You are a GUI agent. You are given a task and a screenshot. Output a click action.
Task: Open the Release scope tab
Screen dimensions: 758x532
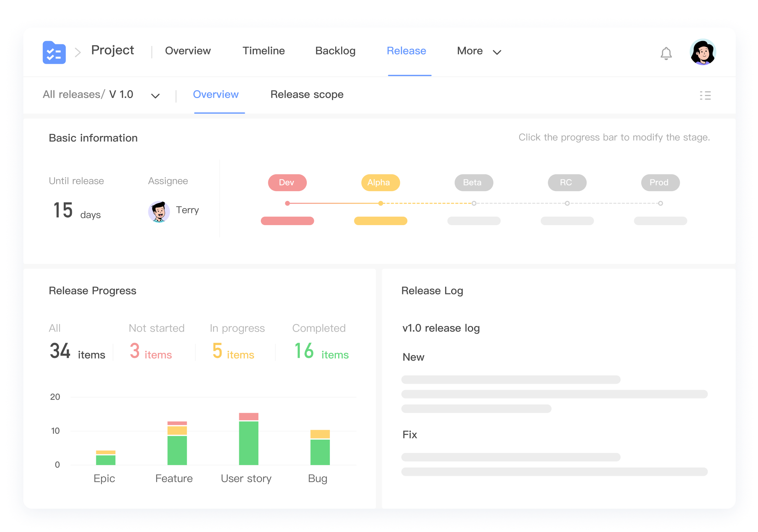point(306,95)
